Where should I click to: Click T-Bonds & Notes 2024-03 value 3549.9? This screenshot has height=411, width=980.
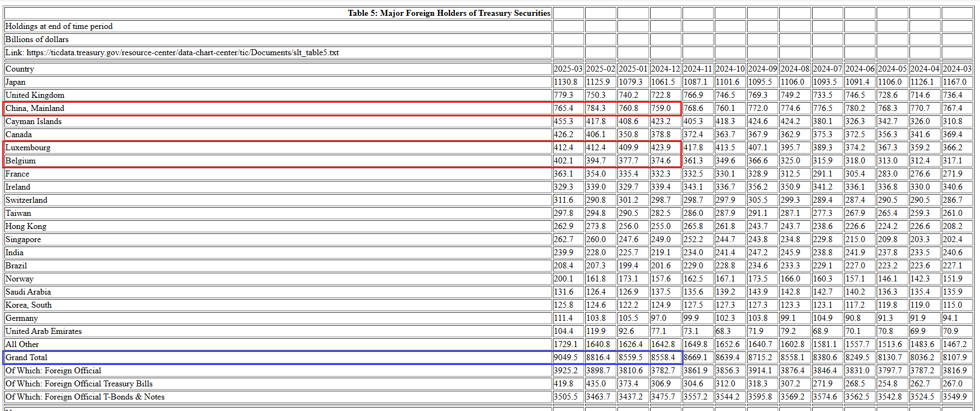click(x=957, y=397)
